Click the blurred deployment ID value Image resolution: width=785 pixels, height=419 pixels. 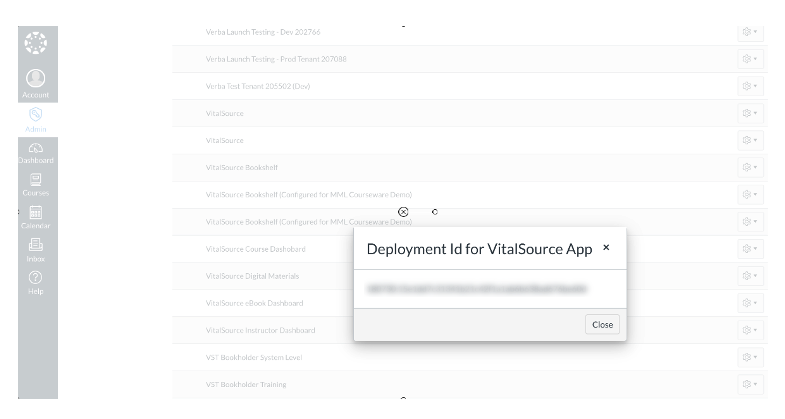(476, 289)
